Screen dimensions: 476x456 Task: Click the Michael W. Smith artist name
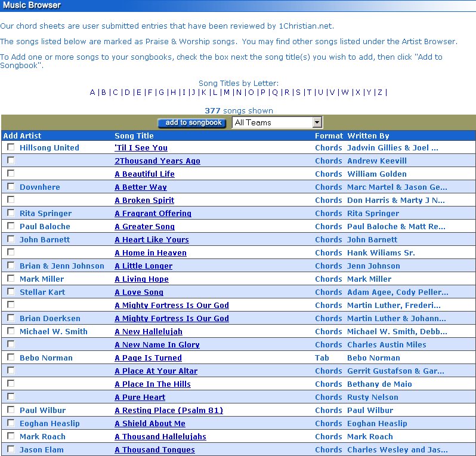(x=53, y=332)
